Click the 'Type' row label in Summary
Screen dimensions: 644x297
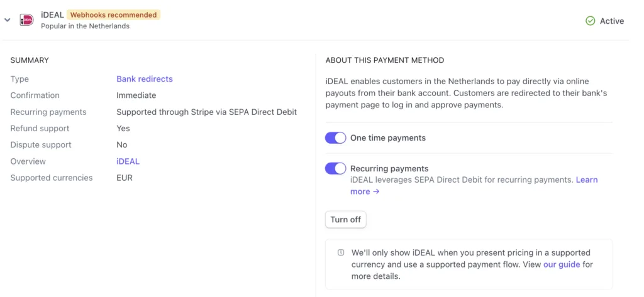click(19, 78)
